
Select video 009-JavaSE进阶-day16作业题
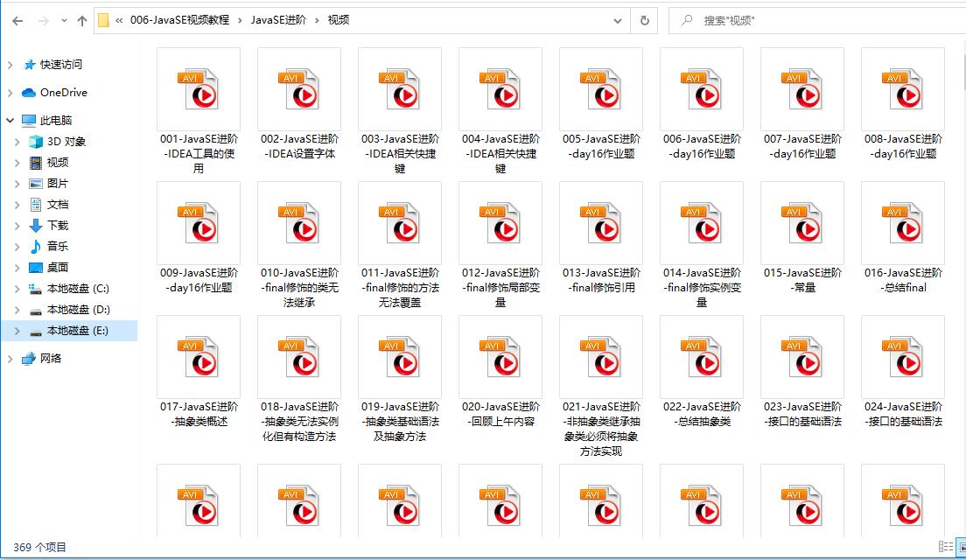[199, 238]
